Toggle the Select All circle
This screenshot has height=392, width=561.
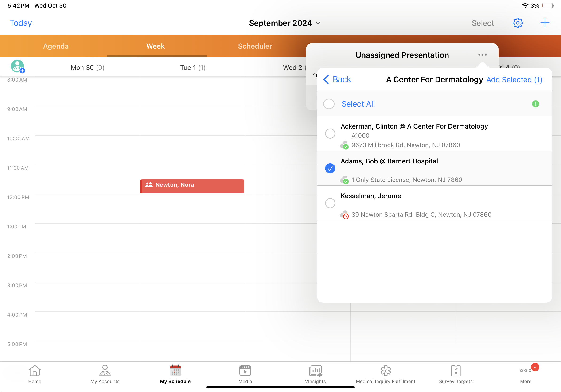coord(329,104)
